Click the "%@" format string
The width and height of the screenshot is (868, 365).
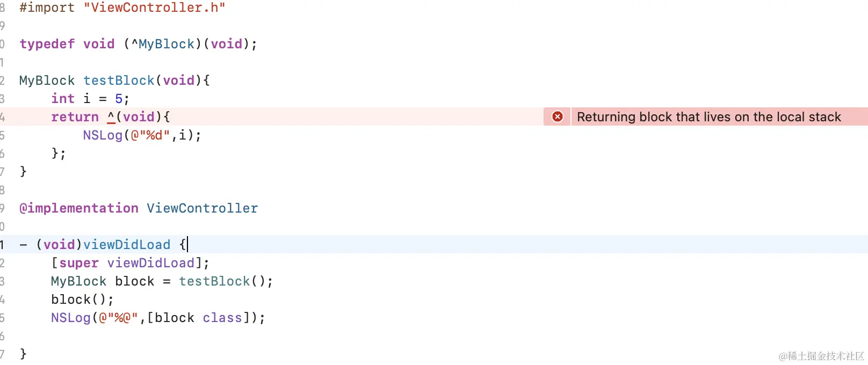pyautogui.click(x=119, y=318)
